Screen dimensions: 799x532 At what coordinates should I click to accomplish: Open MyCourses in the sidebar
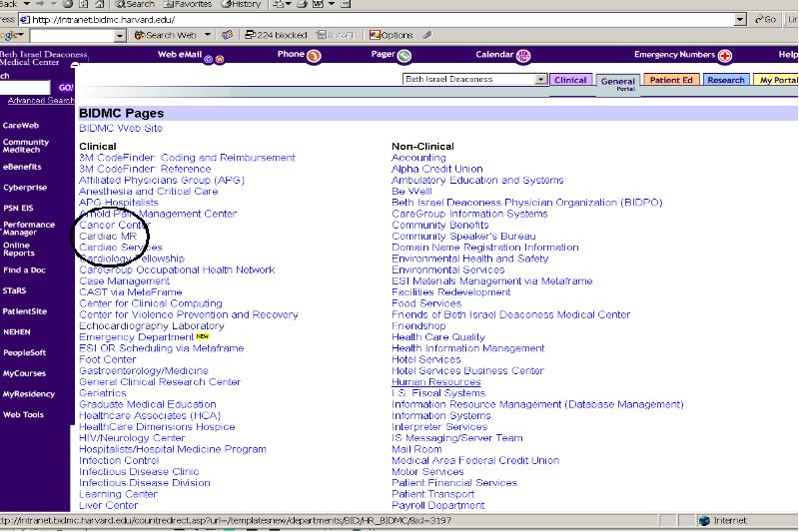[24, 373]
